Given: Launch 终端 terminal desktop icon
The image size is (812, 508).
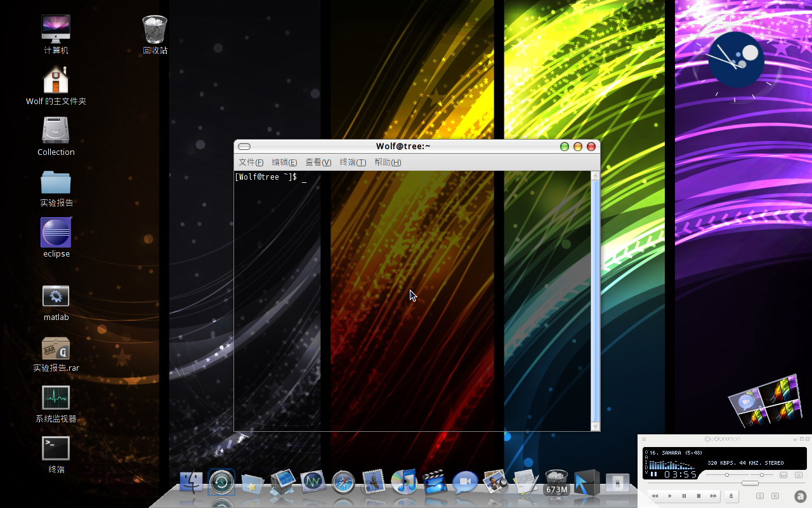Looking at the screenshot, I should [x=56, y=448].
